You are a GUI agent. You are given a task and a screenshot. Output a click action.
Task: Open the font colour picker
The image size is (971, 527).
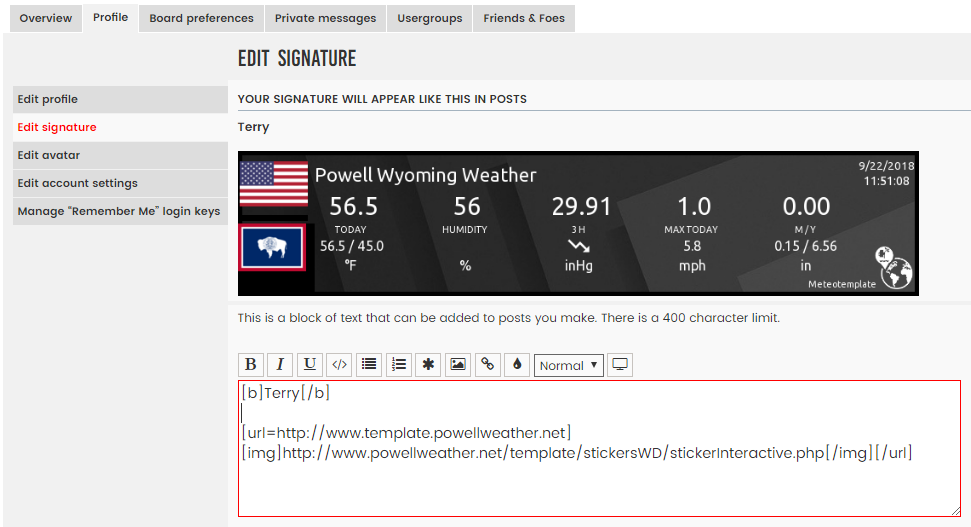[x=517, y=365]
